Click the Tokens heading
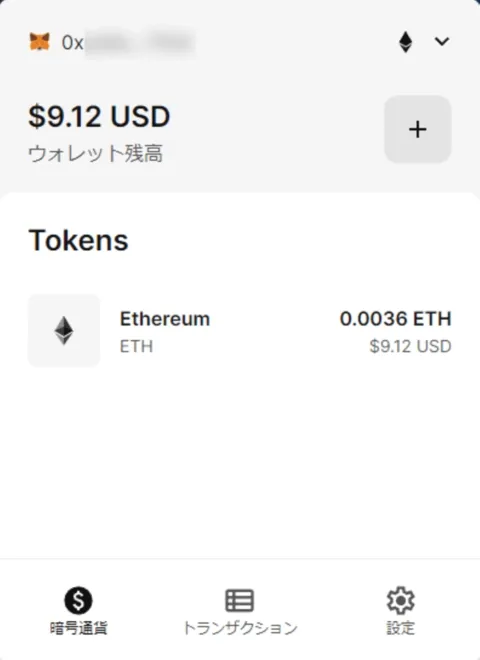Viewport: 480px width, 660px height. click(x=78, y=240)
